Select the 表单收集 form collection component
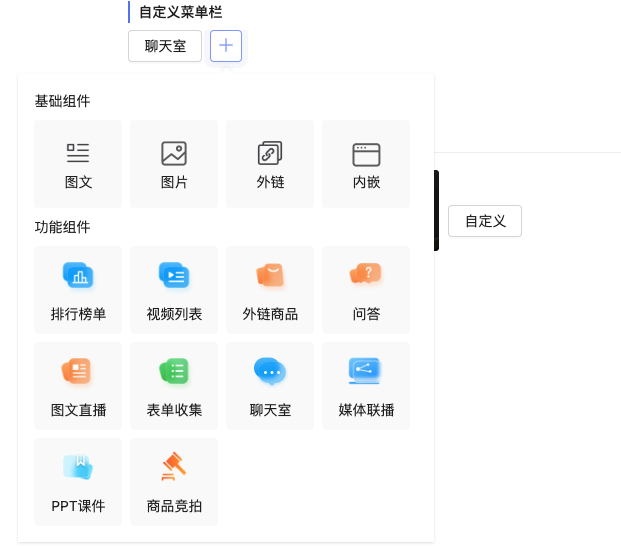 tap(174, 386)
